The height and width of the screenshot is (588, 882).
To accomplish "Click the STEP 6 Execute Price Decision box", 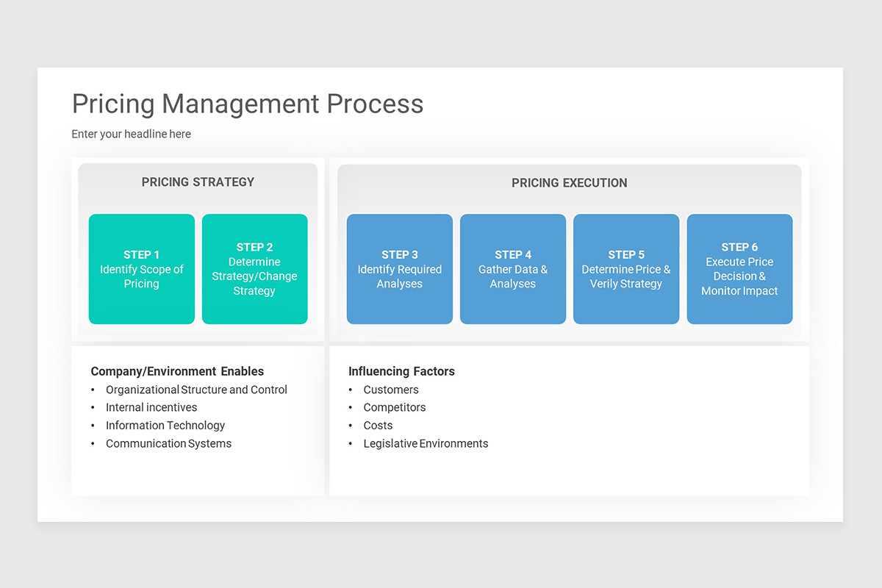I will tap(740, 269).
